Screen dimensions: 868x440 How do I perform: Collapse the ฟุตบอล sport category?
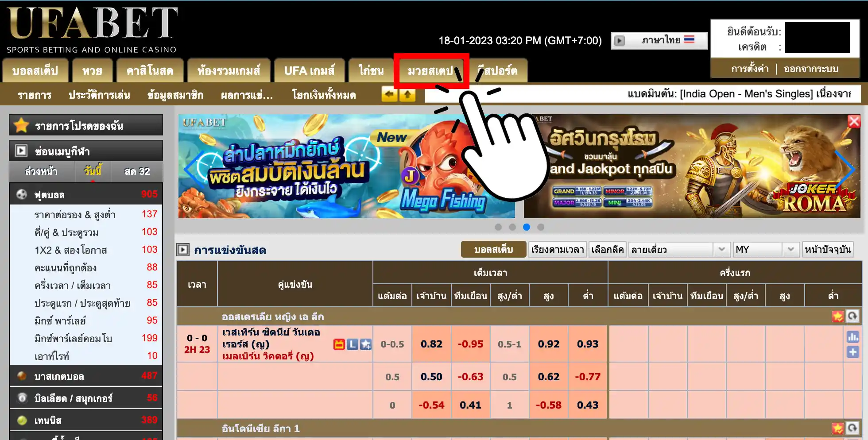pyautogui.click(x=86, y=194)
